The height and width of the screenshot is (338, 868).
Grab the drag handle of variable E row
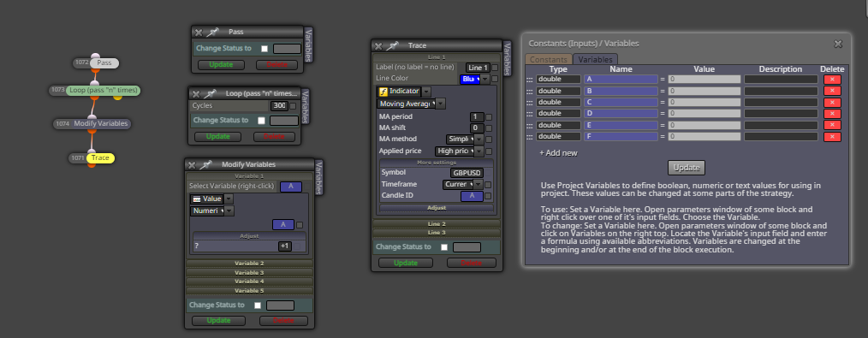530,126
